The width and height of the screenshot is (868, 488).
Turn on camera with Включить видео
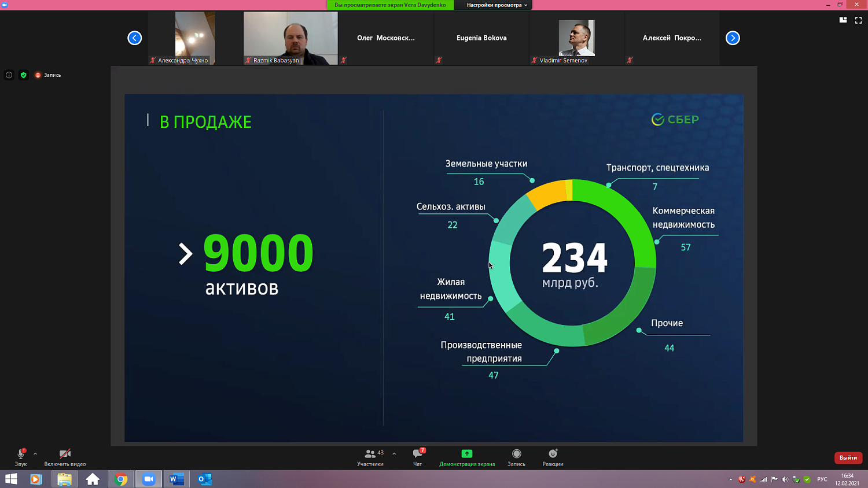coord(65,457)
